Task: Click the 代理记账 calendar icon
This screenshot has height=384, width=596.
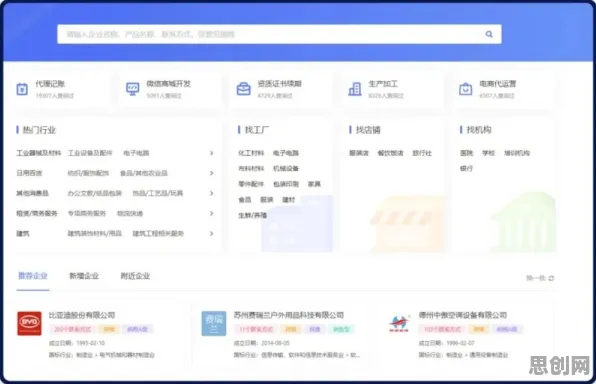Action: [x=22, y=89]
